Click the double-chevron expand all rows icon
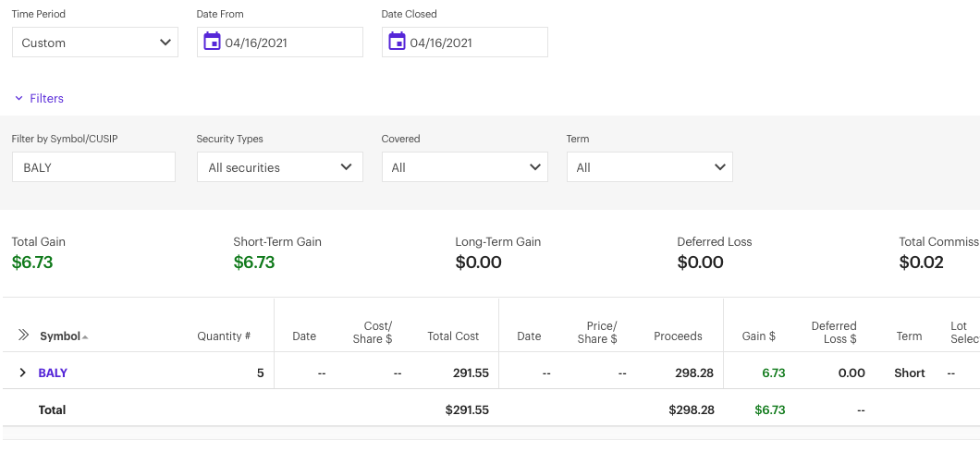Screen dimensions: 980x452 click(23, 336)
